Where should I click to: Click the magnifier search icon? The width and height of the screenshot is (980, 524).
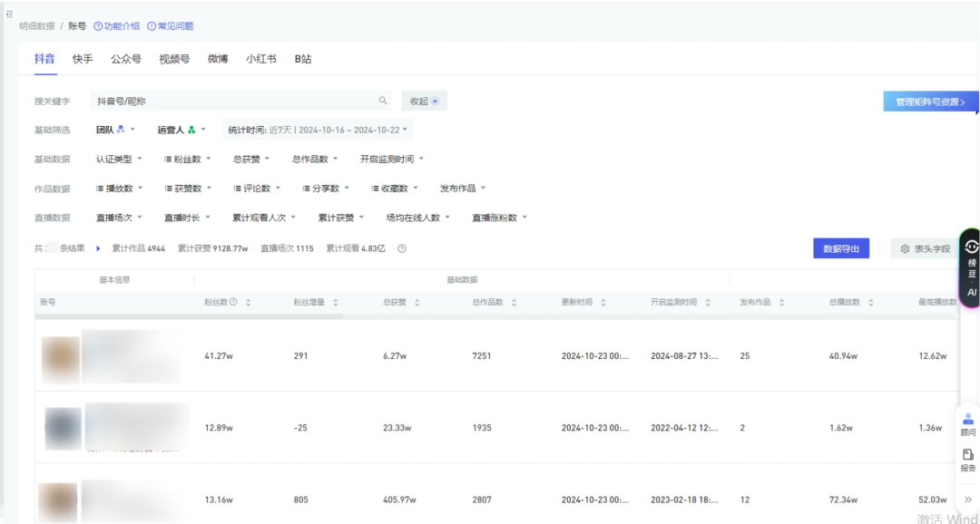(x=383, y=101)
